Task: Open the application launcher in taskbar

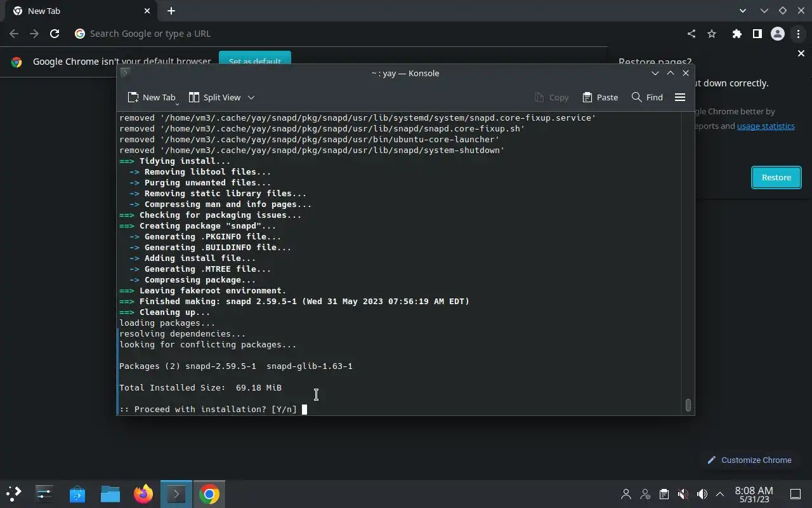Action: 14,493
